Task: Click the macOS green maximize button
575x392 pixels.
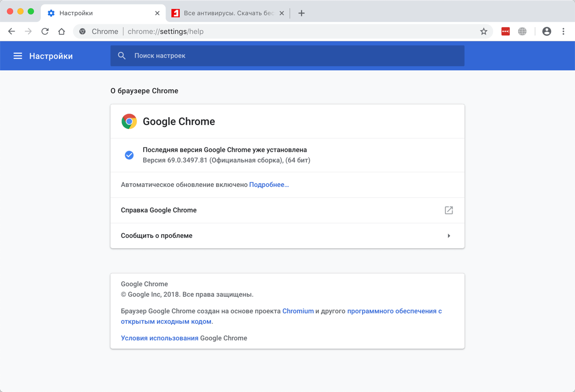Action: tap(31, 12)
